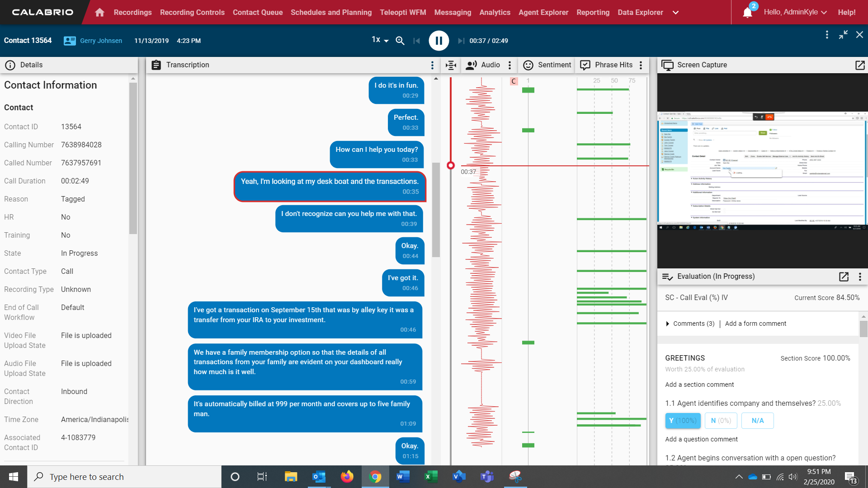Open Teleopti WFM menu

[403, 12]
